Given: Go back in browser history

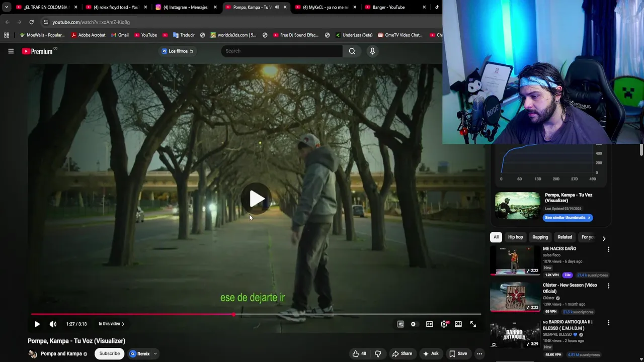Looking at the screenshot, I should click(x=7, y=22).
